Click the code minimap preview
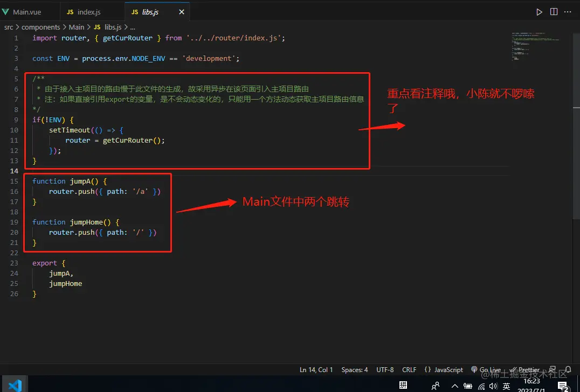Image resolution: width=580 pixels, height=392 pixels. [x=535, y=46]
